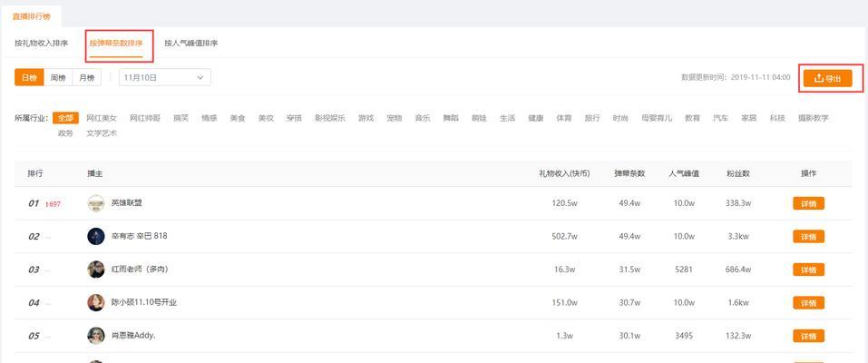The width and height of the screenshot is (868, 363).
Task: Click the 人气峰值 column header
Action: pyautogui.click(x=684, y=173)
